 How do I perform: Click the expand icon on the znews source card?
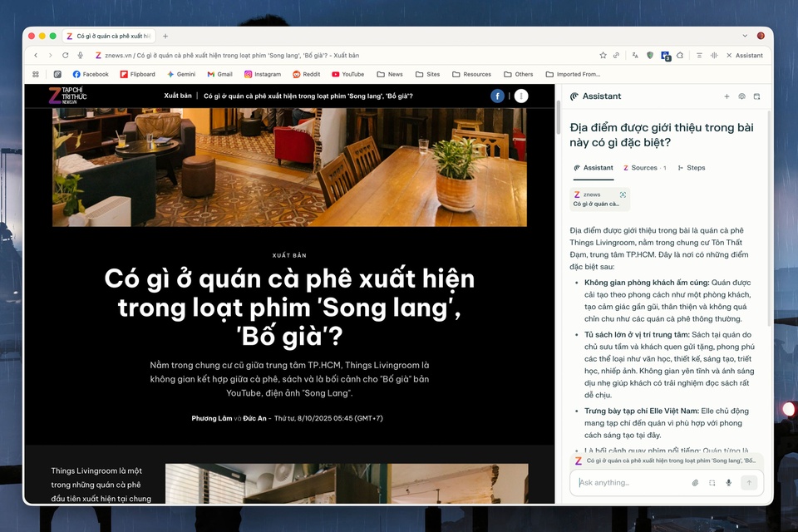point(623,195)
